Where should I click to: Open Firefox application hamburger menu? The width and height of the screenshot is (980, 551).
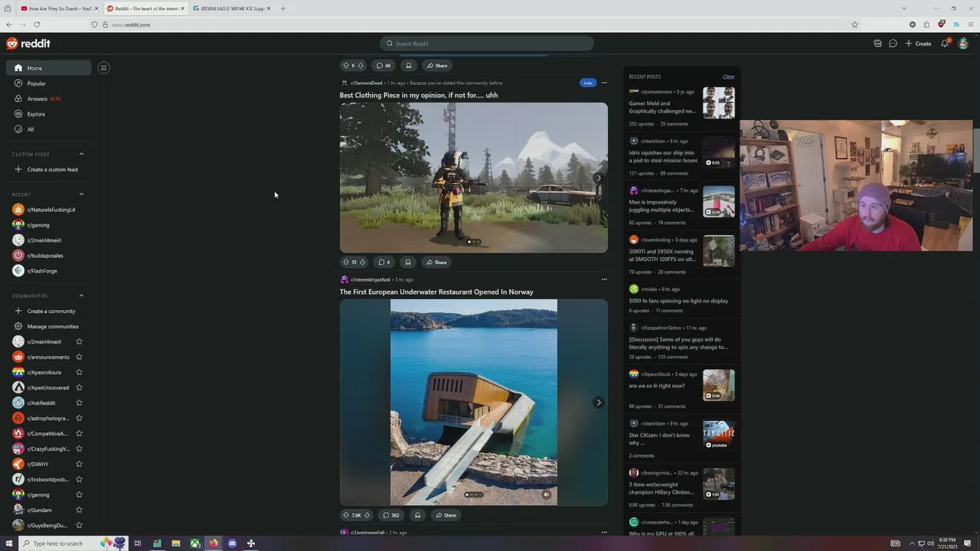pos(971,24)
